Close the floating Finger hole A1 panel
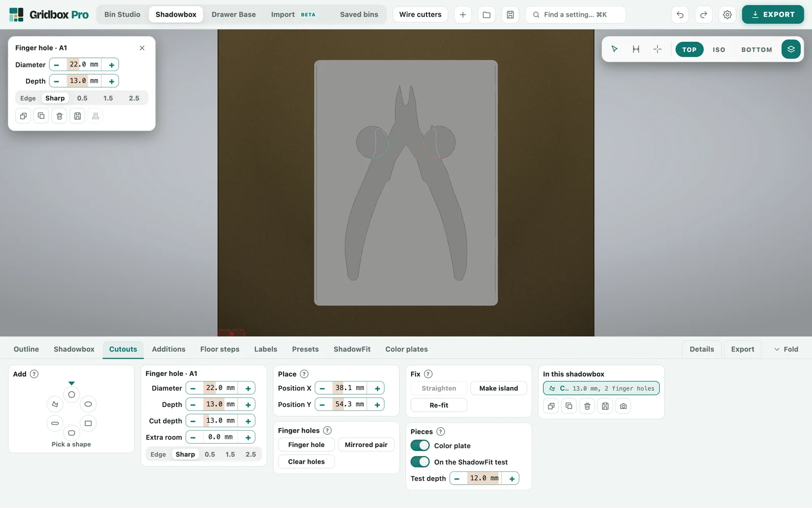812x508 pixels. click(142, 48)
